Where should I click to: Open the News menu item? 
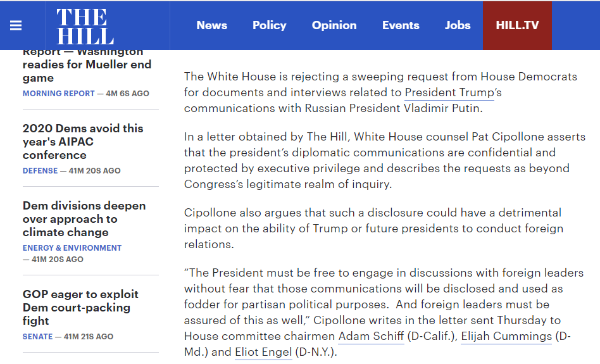[211, 25]
